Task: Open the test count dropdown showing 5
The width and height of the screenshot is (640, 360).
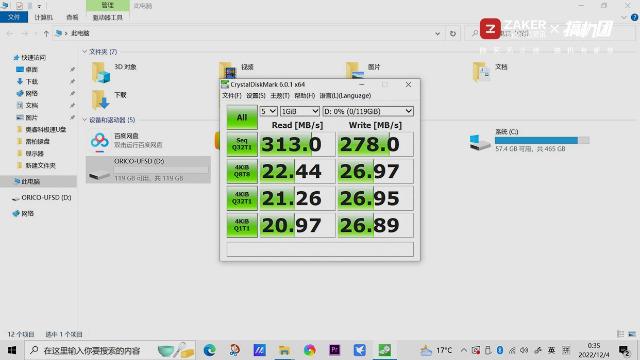Action: click(269, 111)
